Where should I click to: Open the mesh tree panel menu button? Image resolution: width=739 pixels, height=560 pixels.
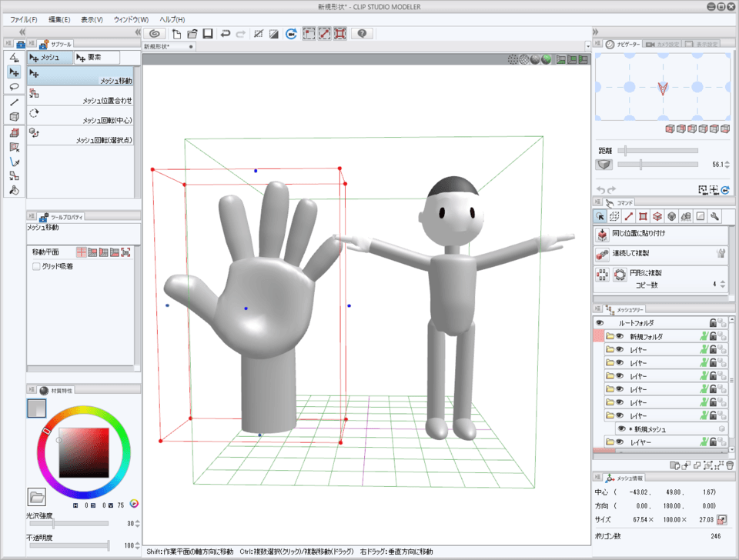click(x=597, y=309)
